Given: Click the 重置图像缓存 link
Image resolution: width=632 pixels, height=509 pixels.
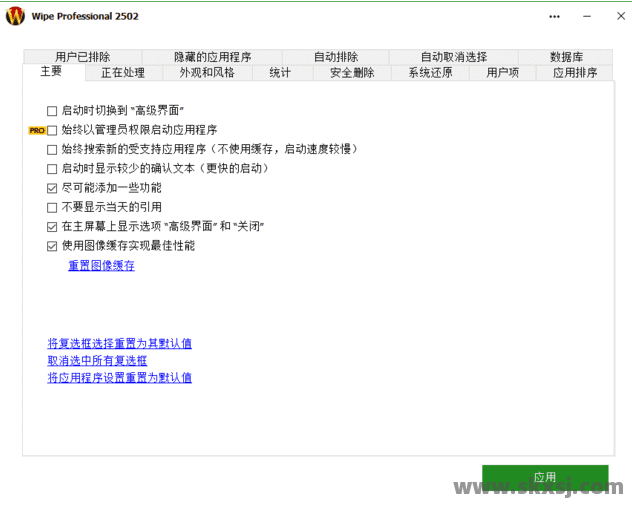Looking at the screenshot, I should pyautogui.click(x=101, y=266).
